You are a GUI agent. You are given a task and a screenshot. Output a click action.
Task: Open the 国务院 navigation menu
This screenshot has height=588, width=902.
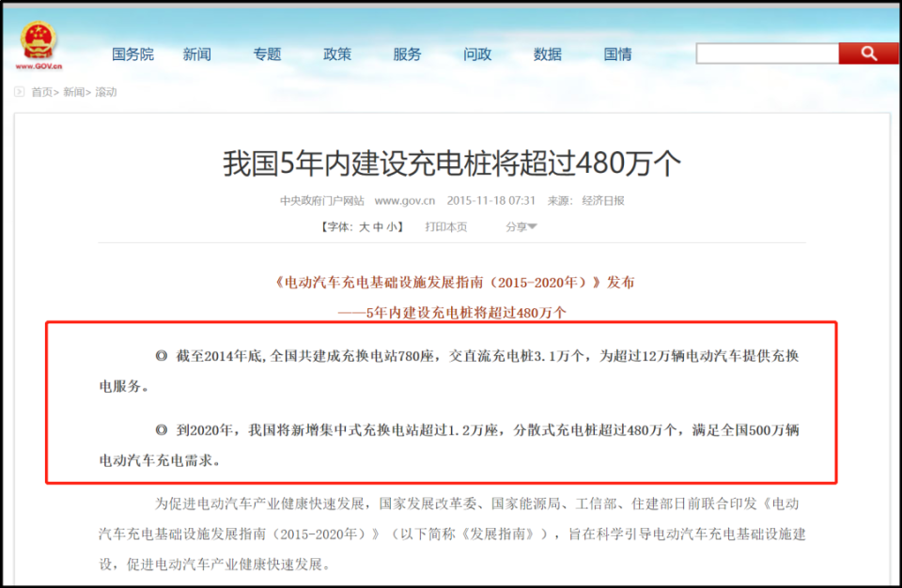132,54
